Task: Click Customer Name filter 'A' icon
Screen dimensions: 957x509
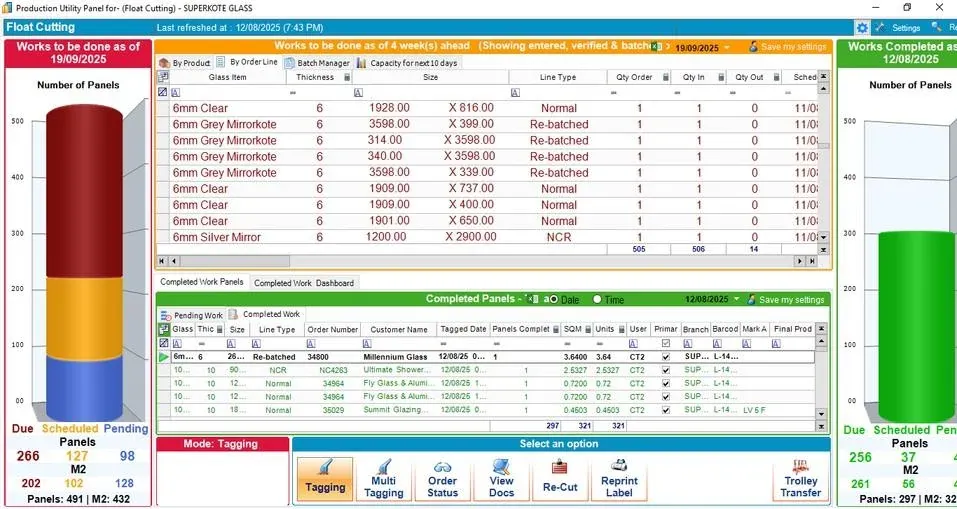Action: coord(367,344)
